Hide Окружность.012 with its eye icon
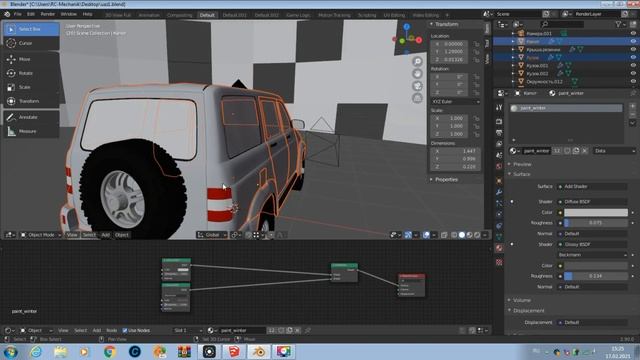The width and height of the screenshot is (640, 360). coord(633,82)
